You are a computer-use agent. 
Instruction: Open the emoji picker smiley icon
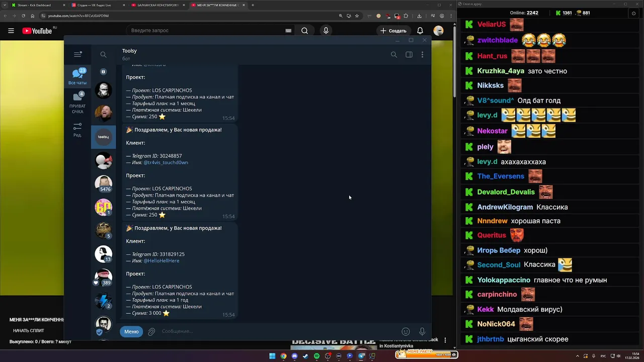[406, 331]
